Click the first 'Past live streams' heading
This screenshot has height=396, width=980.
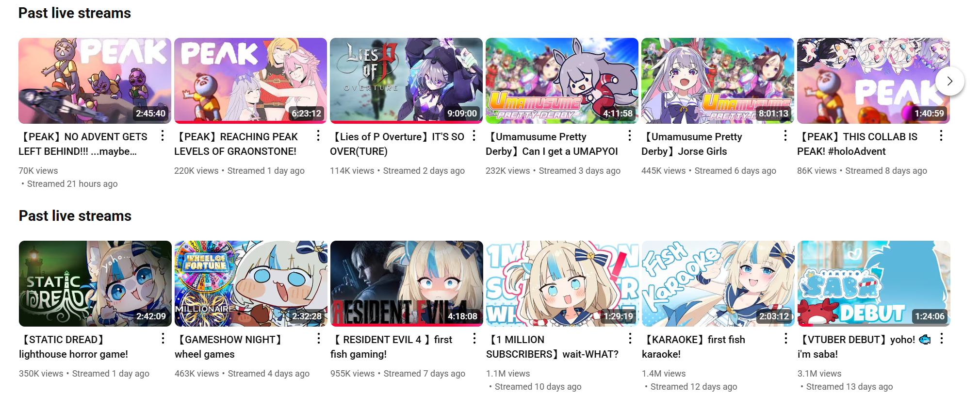tap(75, 13)
